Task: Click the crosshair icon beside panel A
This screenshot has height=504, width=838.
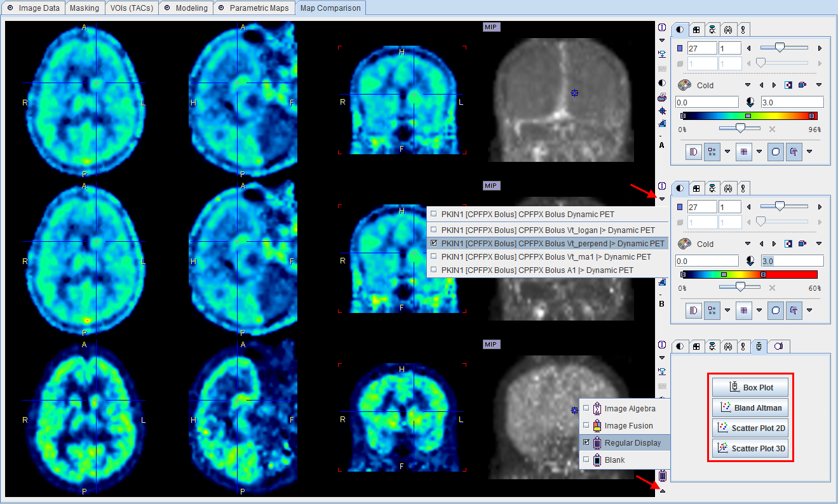Action: [x=662, y=110]
